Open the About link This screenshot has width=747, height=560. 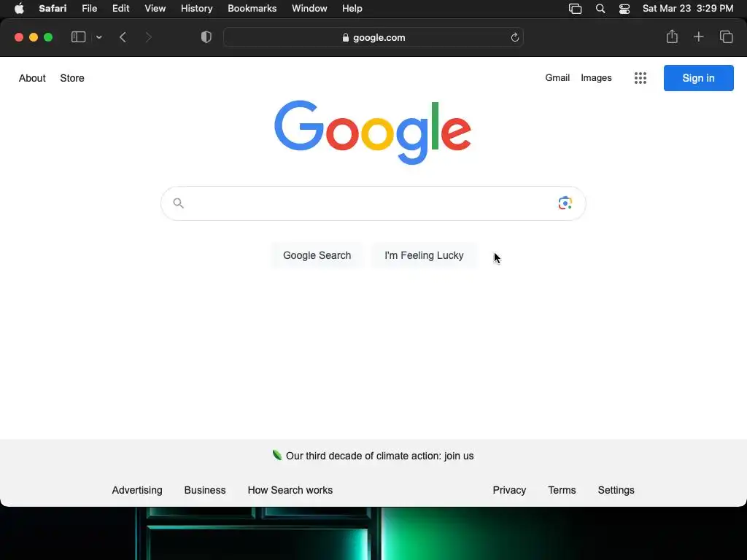[32, 78]
